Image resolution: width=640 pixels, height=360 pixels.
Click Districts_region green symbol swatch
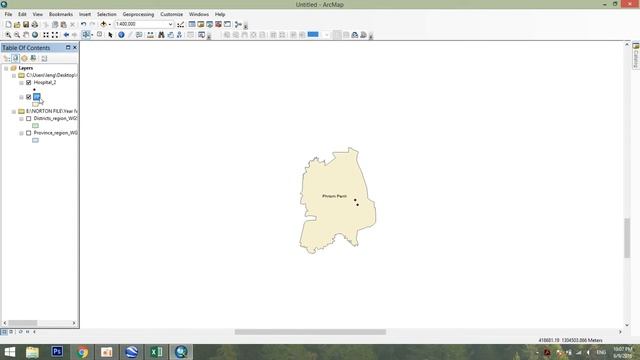click(36, 126)
